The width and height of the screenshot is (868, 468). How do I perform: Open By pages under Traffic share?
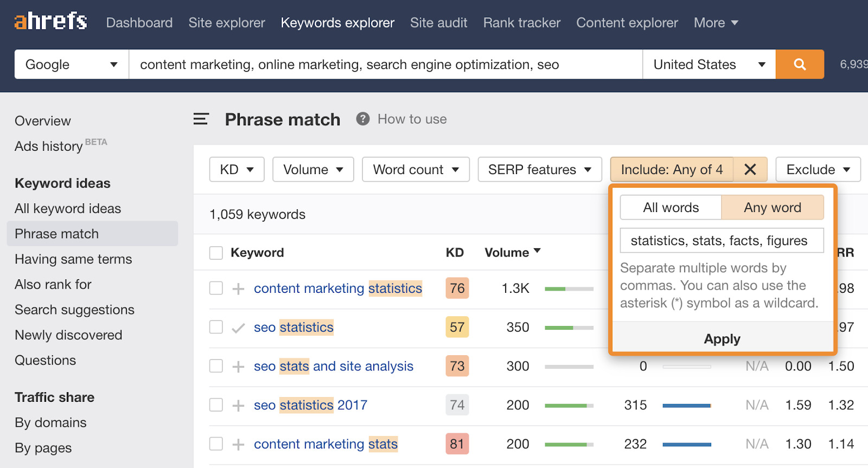tap(43, 448)
